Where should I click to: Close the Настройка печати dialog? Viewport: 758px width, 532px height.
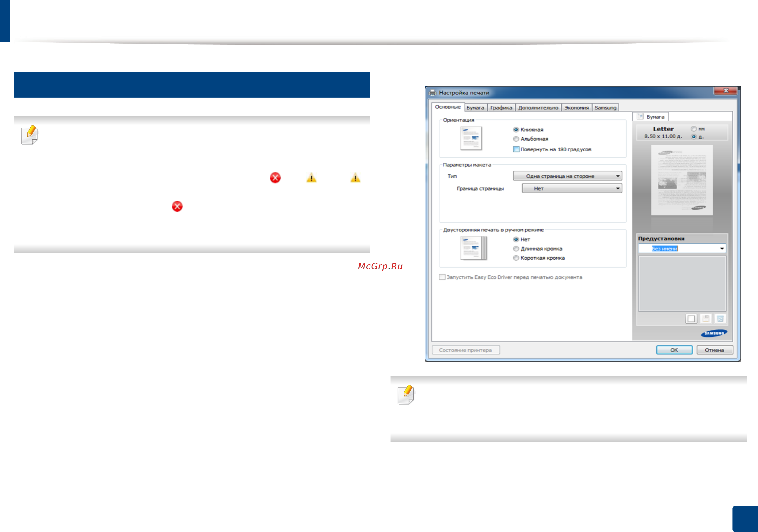pos(725,91)
